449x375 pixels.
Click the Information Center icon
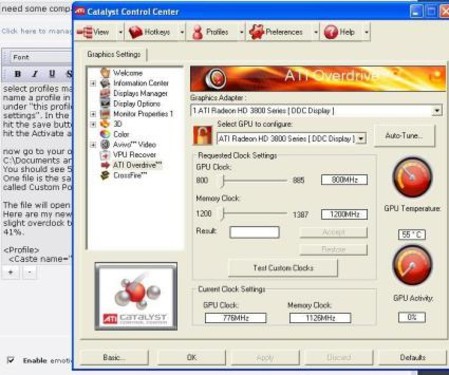[x=105, y=83]
